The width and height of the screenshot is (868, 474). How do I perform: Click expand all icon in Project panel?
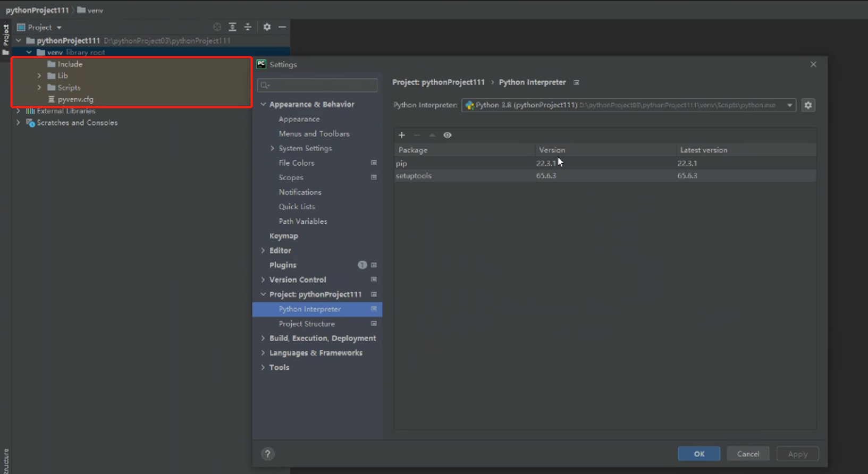tap(232, 27)
